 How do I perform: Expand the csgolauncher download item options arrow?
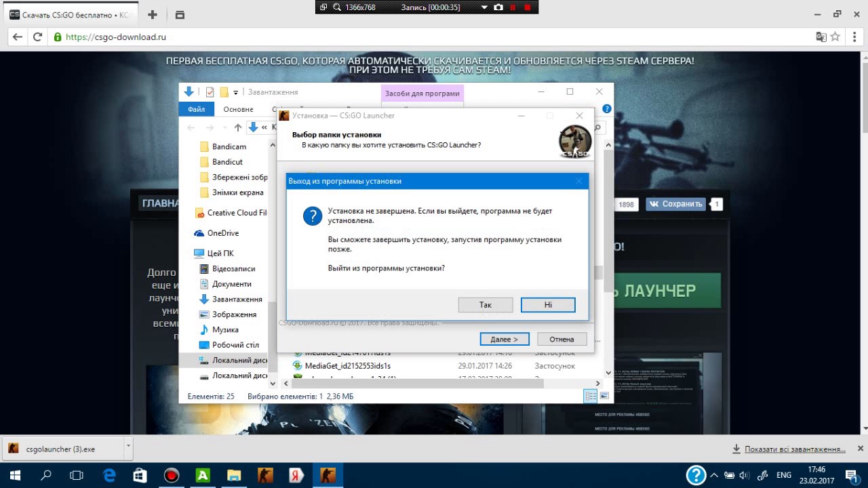tap(127, 448)
